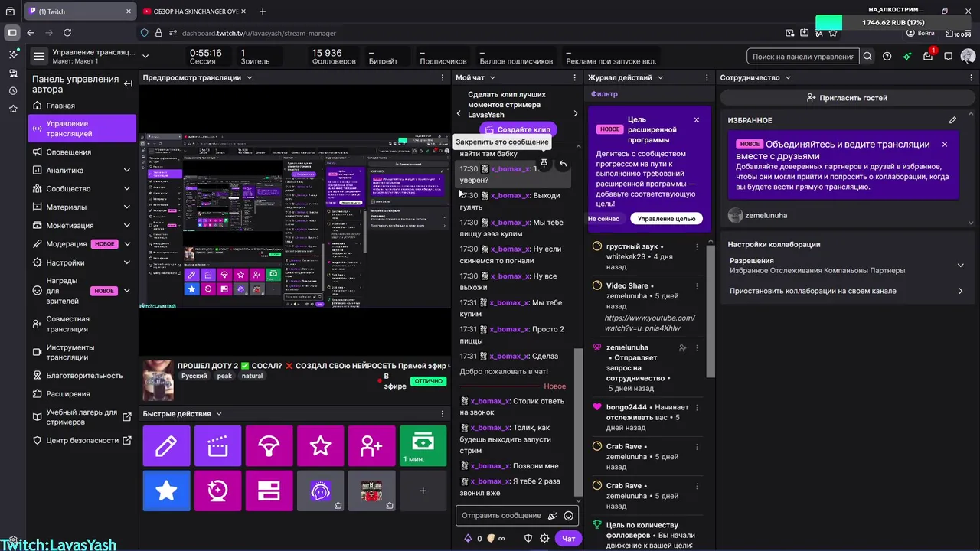Click the clip clapperboard quick action

click(217, 446)
